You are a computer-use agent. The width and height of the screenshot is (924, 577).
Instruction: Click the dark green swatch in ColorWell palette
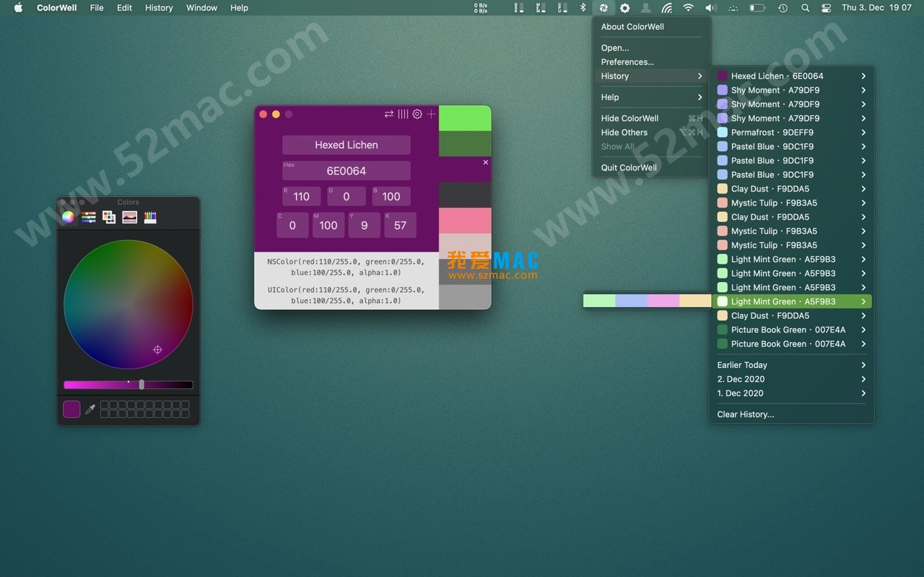tap(465, 144)
